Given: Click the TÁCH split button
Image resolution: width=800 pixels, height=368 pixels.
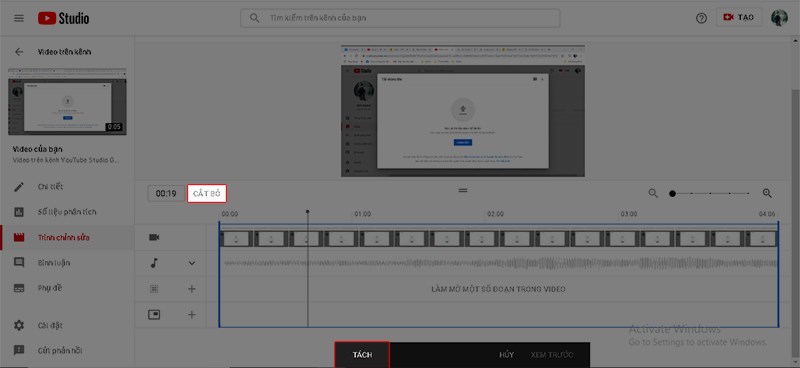Looking at the screenshot, I should 362,355.
